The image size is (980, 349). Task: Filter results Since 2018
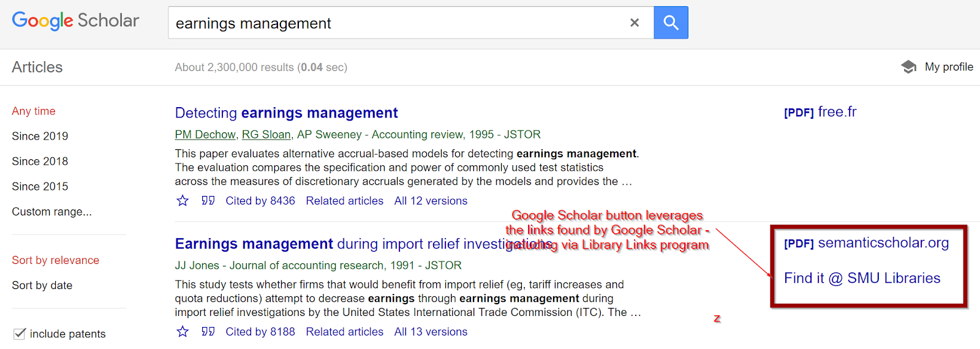tap(40, 161)
